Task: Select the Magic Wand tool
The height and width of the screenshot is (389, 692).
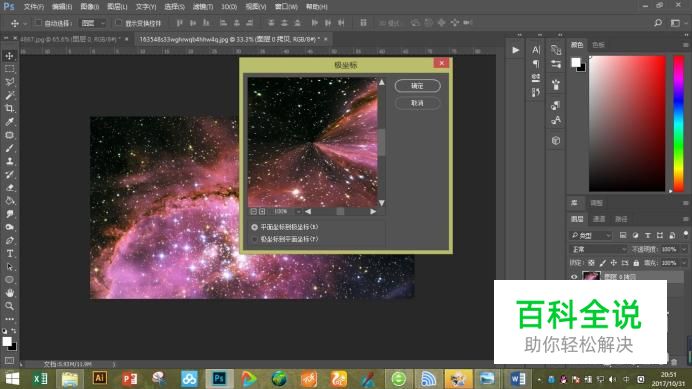Action: click(9, 95)
